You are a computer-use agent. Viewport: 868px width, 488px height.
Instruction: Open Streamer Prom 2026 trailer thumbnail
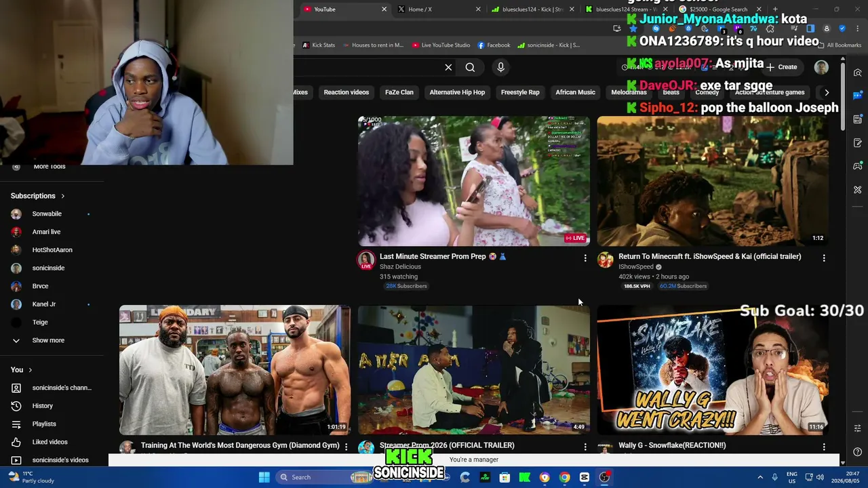[x=473, y=370]
